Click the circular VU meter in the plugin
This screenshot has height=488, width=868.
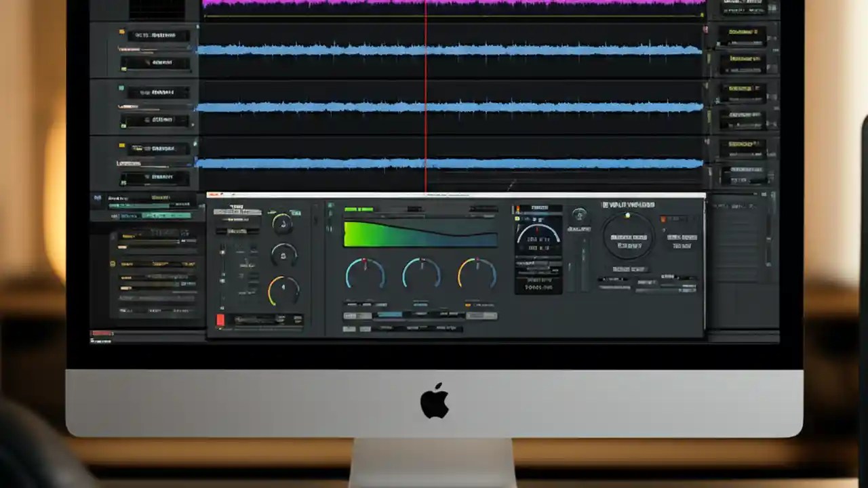(x=627, y=236)
